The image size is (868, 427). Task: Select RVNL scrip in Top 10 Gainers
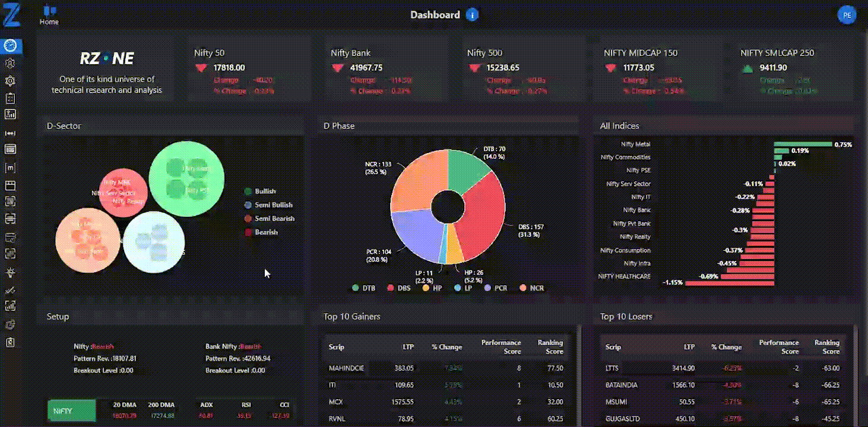pyautogui.click(x=337, y=419)
